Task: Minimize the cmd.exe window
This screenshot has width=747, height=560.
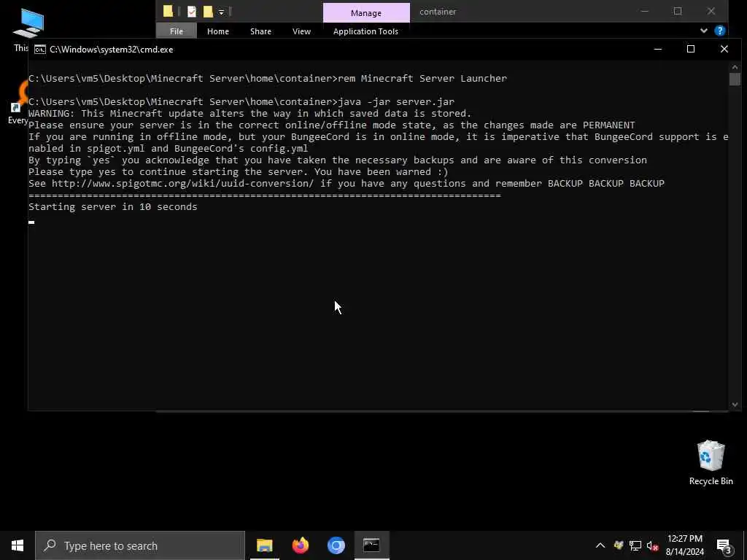Action: click(x=657, y=49)
